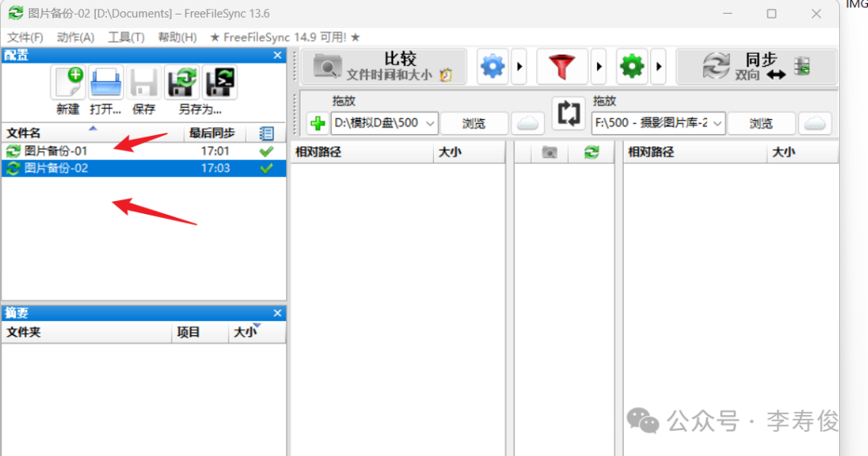Open comparison settings blue gear icon

pos(493,67)
